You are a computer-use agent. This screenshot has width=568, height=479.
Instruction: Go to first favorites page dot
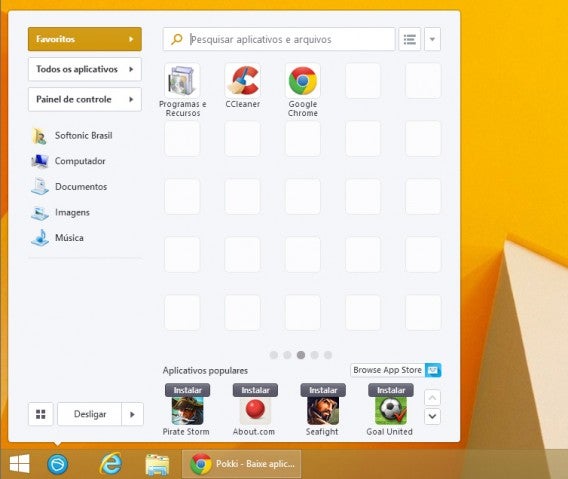[274, 355]
